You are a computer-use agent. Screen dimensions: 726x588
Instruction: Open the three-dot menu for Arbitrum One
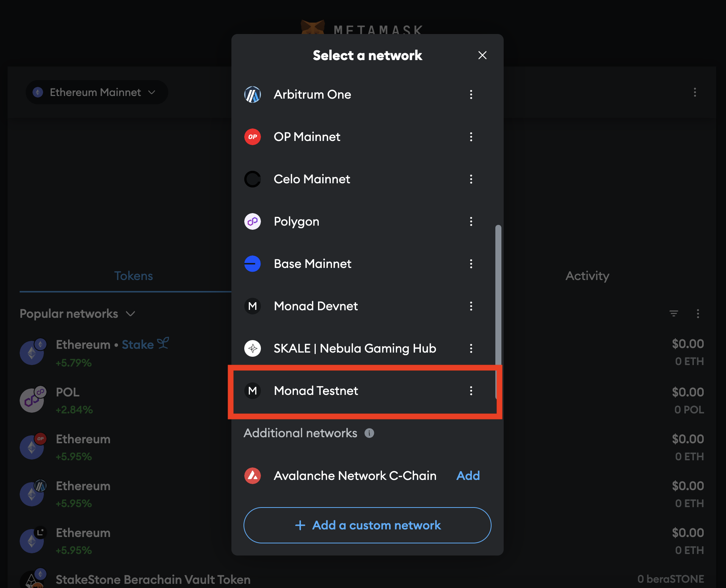pos(471,94)
